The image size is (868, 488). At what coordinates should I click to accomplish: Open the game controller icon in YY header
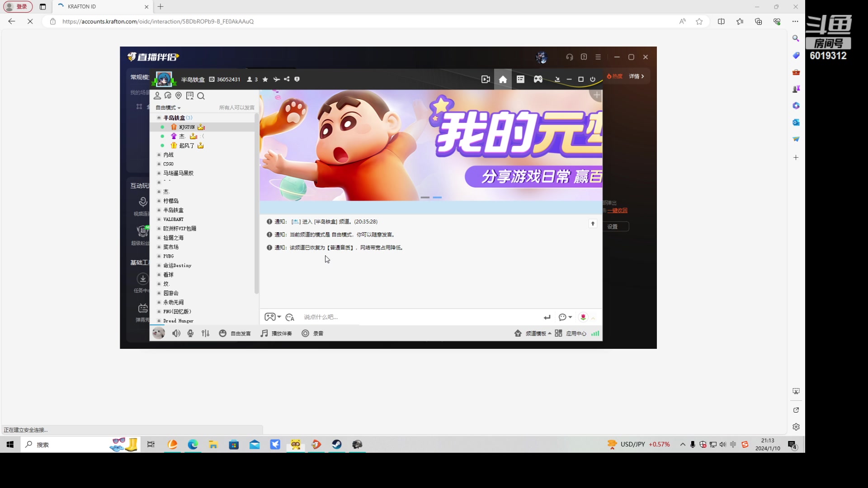[538, 80]
